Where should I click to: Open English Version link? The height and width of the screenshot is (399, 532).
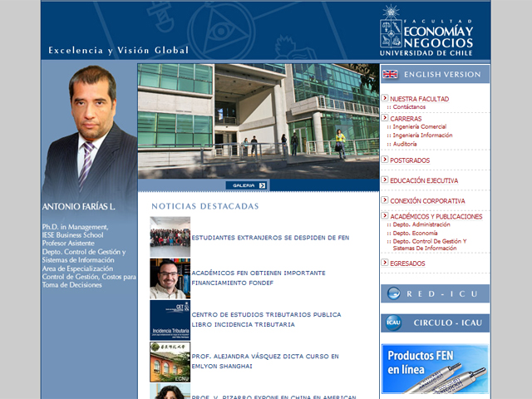(x=442, y=75)
